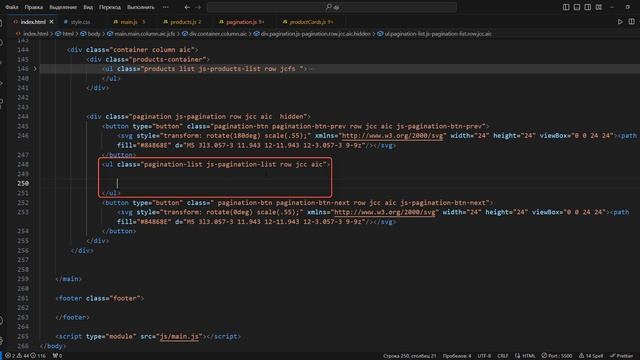Open the 14 Spell checker status item
This screenshot has width=640, height=360.
(x=591, y=356)
